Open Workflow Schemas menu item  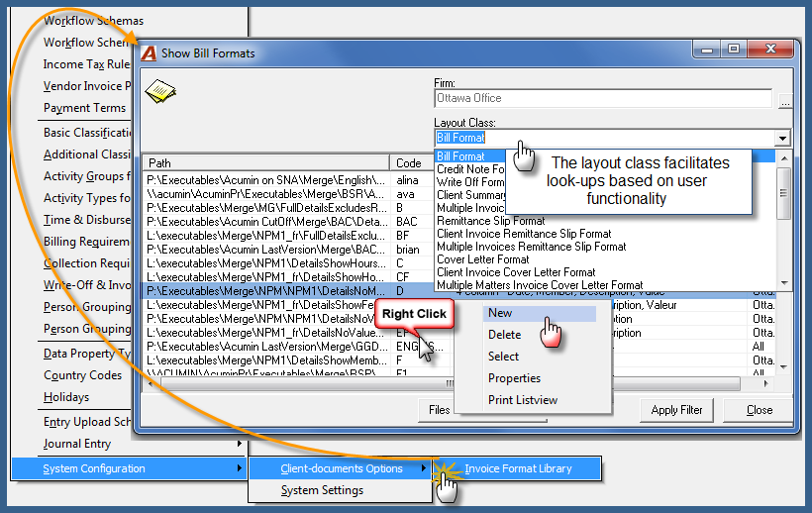94,21
